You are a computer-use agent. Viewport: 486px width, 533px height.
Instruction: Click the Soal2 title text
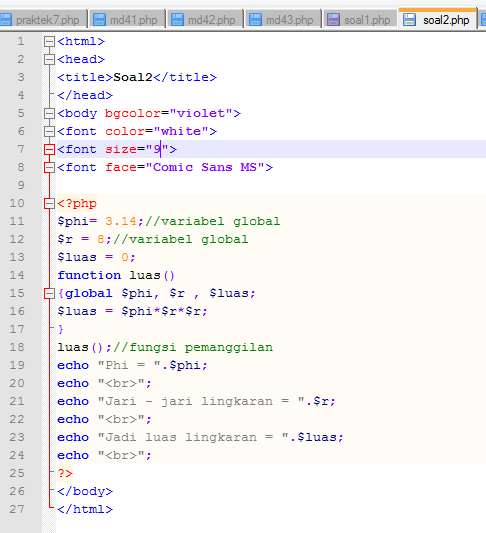click(133, 77)
